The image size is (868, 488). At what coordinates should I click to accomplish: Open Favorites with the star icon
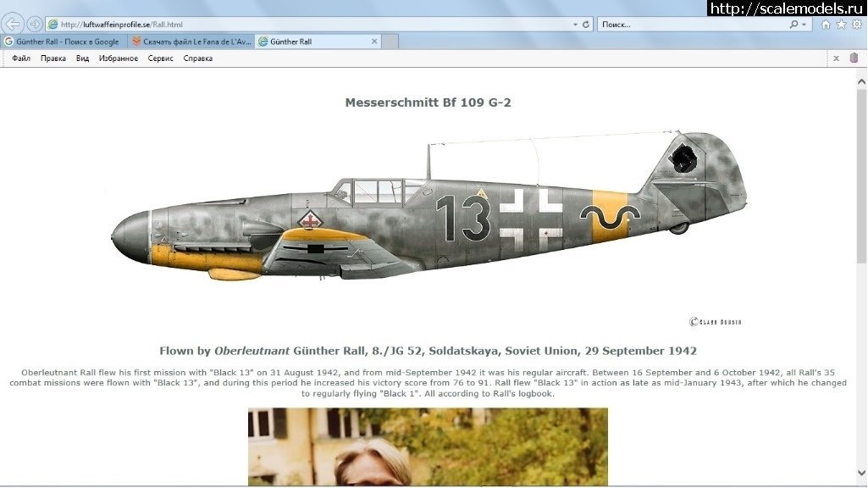841,25
